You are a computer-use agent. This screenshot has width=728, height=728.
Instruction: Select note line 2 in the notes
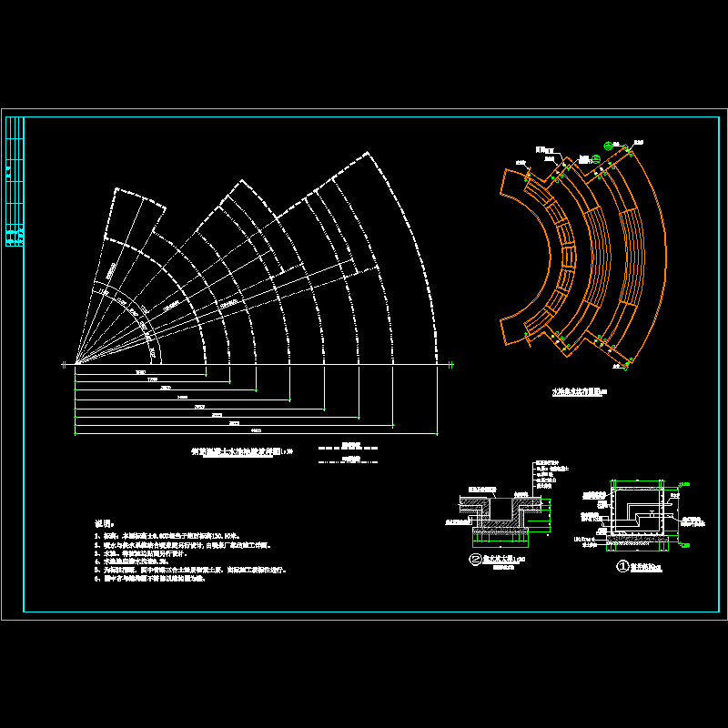[183, 545]
